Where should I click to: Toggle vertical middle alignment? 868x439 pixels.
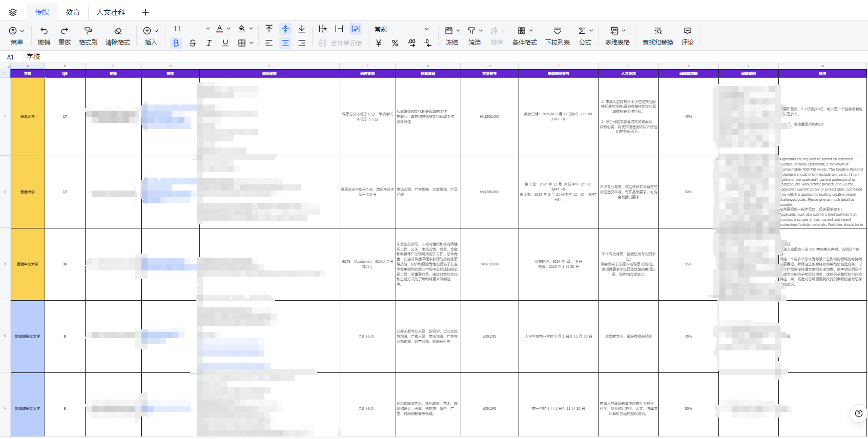tap(285, 29)
